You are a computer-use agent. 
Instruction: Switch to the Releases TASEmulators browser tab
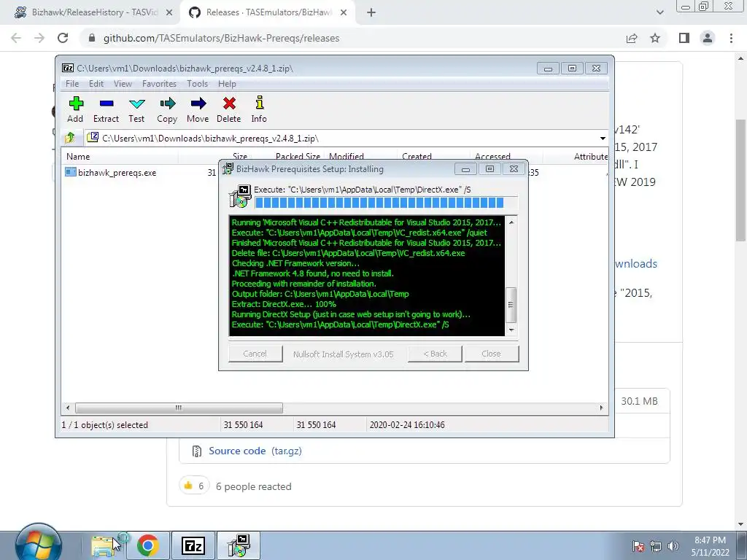click(268, 12)
